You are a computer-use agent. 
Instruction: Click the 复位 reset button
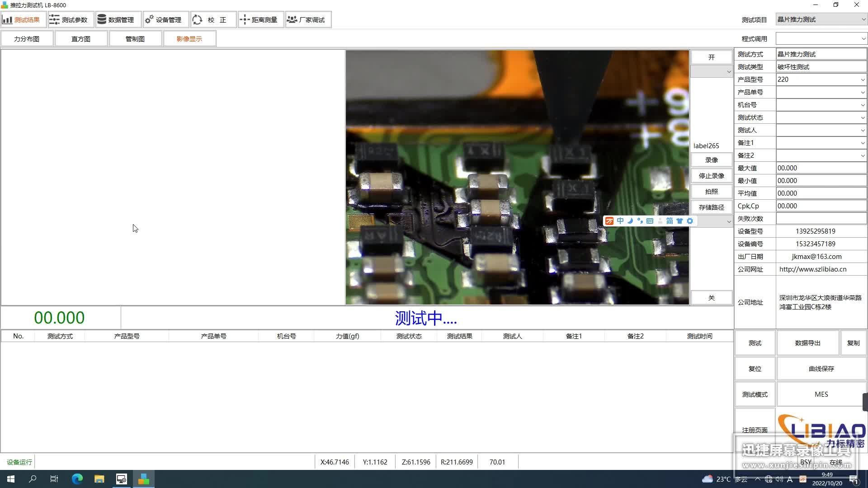tap(755, 369)
